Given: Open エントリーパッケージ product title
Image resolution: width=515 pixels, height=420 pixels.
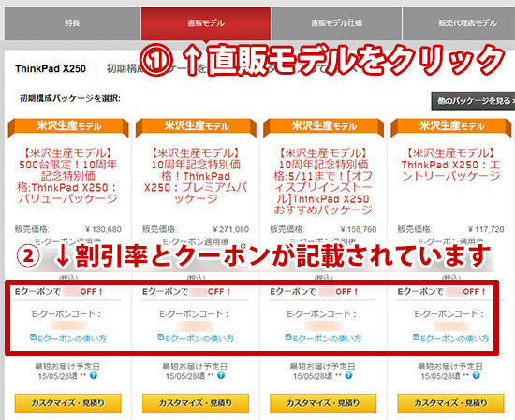Looking at the screenshot, I should pyautogui.click(x=451, y=165).
